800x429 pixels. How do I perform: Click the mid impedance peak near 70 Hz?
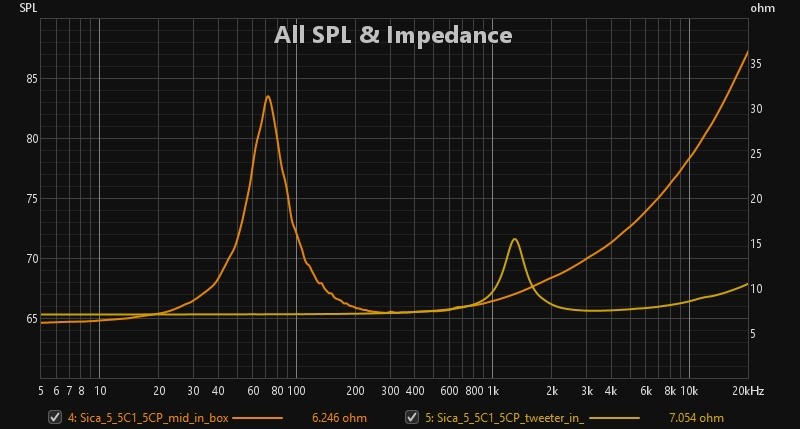pos(268,96)
